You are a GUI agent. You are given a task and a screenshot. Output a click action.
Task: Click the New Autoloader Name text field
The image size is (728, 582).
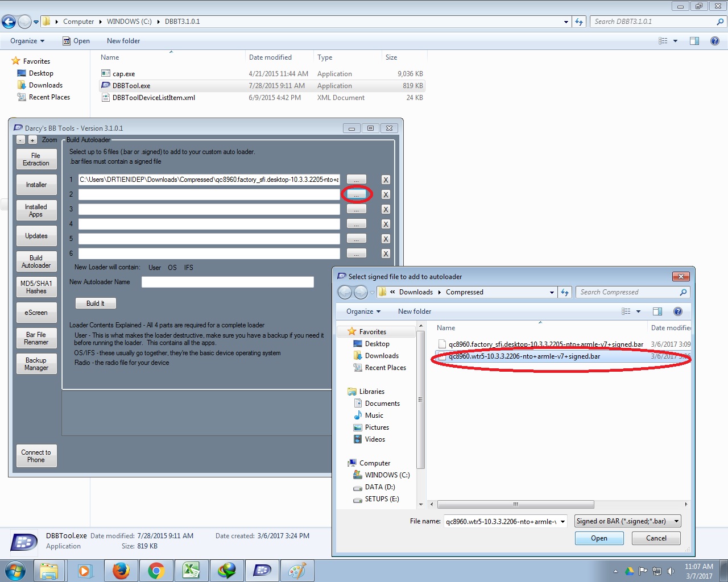point(227,282)
